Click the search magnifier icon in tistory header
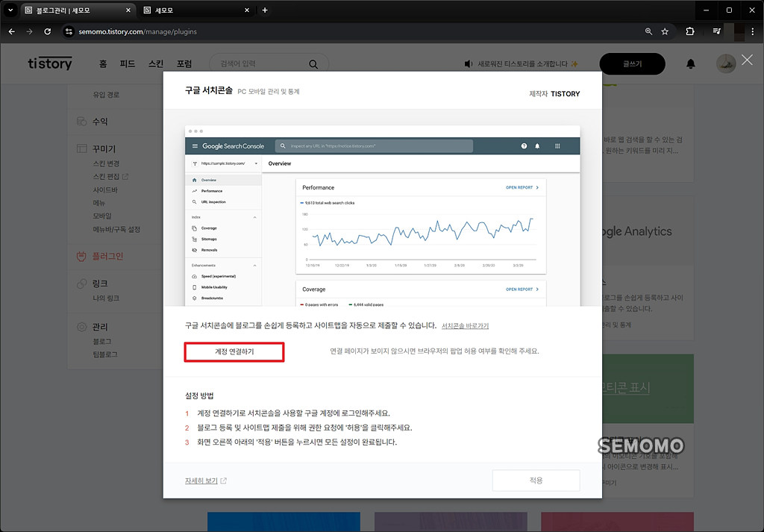764x532 pixels. pos(313,64)
